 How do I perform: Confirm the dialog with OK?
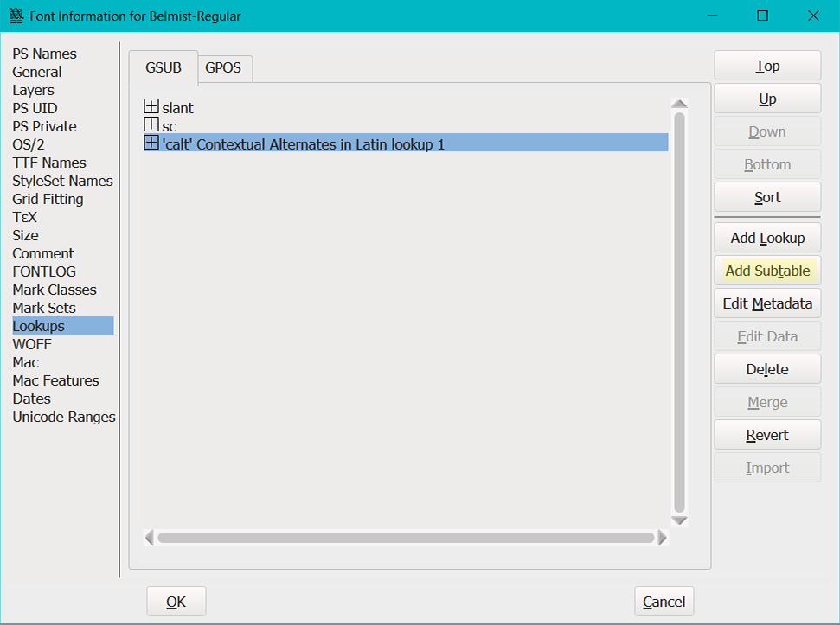[x=176, y=602]
